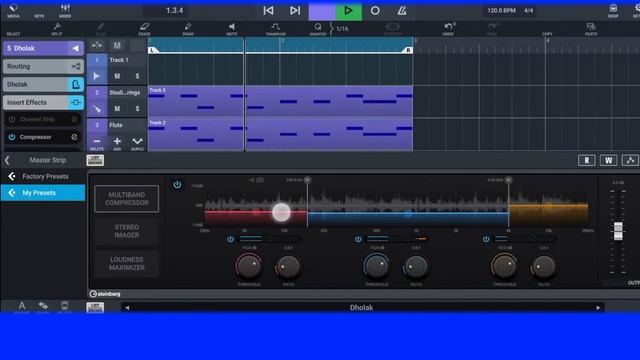Open quantize grid 1/16 selector
The width and height of the screenshot is (640, 360).
[342, 29]
